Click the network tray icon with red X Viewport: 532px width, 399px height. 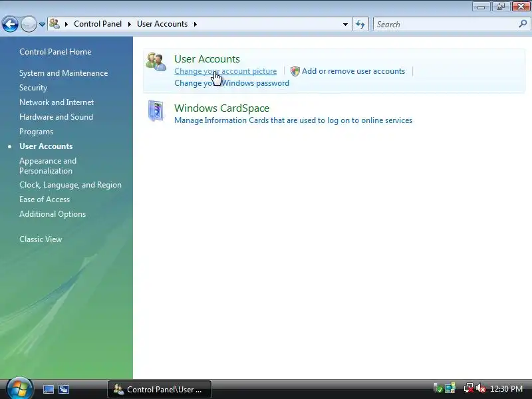coord(469,388)
